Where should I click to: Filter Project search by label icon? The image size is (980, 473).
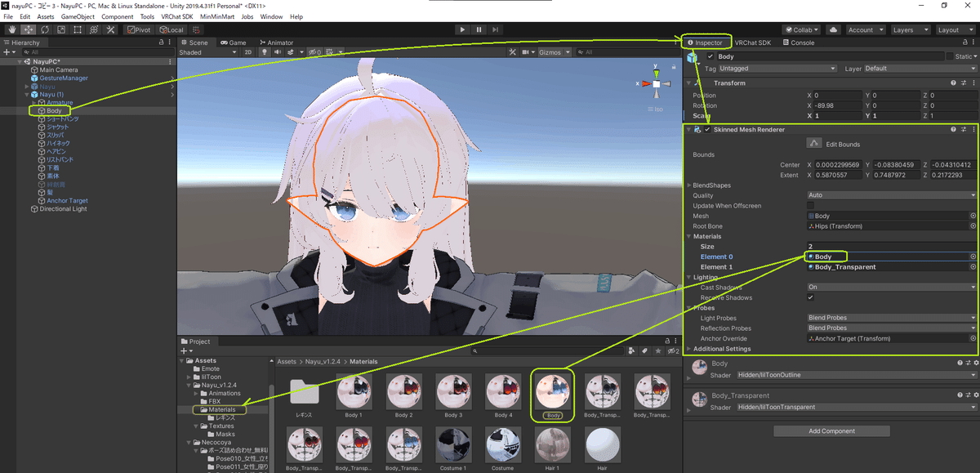tap(645, 350)
